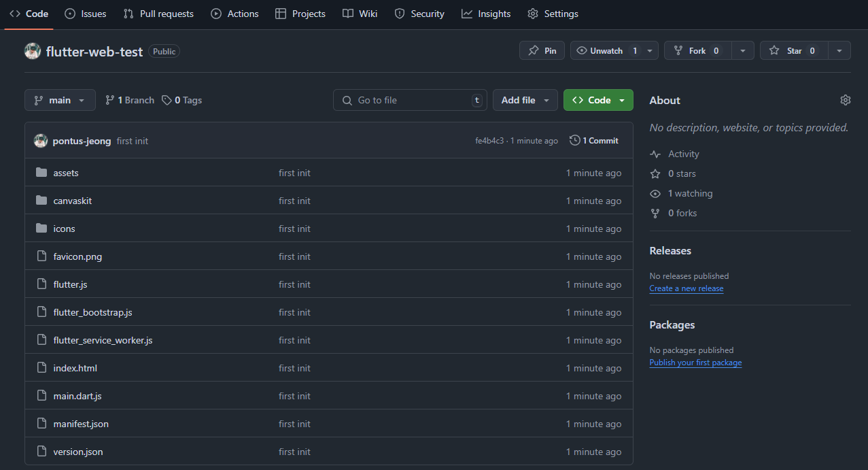Click the file icon beside favicon.png
The image size is (868, 470).
41,256
